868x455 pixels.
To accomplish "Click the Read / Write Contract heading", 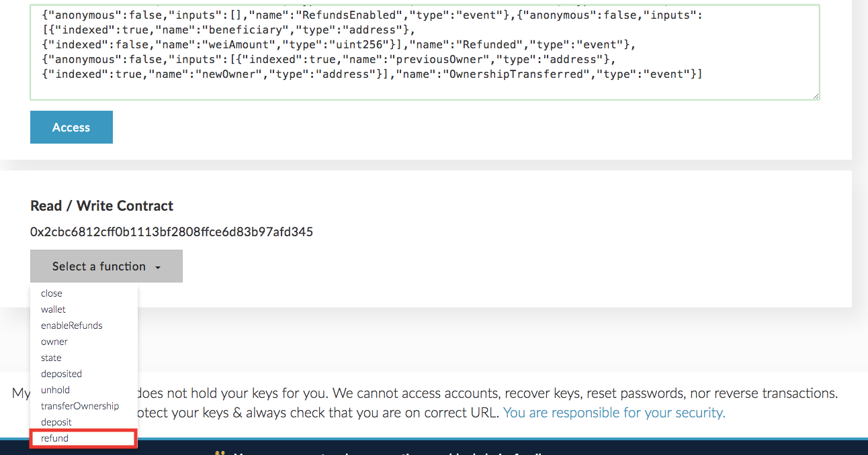I will [101, 206].
